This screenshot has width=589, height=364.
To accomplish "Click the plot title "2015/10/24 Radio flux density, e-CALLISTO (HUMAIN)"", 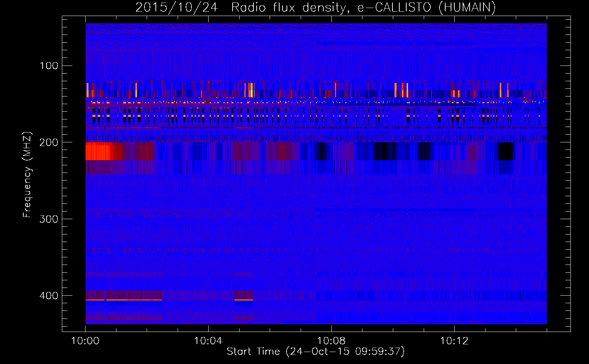I will (315, 7).
